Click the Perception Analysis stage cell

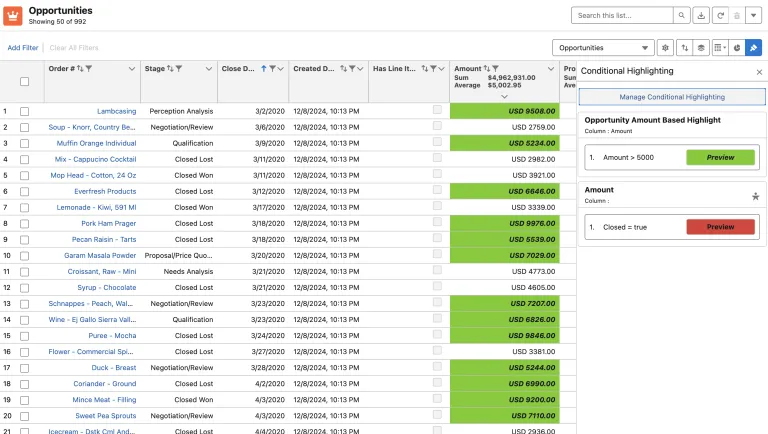click(x=181, y=111)
